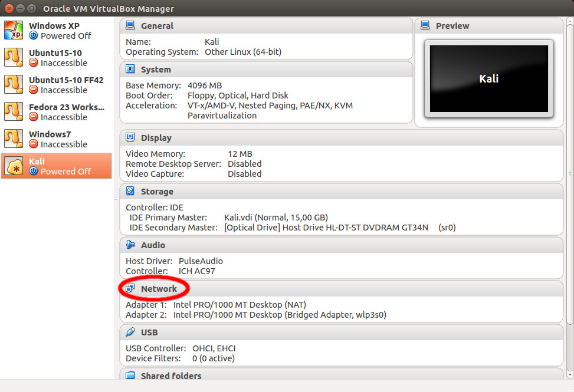
Task: Click the Fedora 23 Workstation VM icon
Action: pos(14,111)
